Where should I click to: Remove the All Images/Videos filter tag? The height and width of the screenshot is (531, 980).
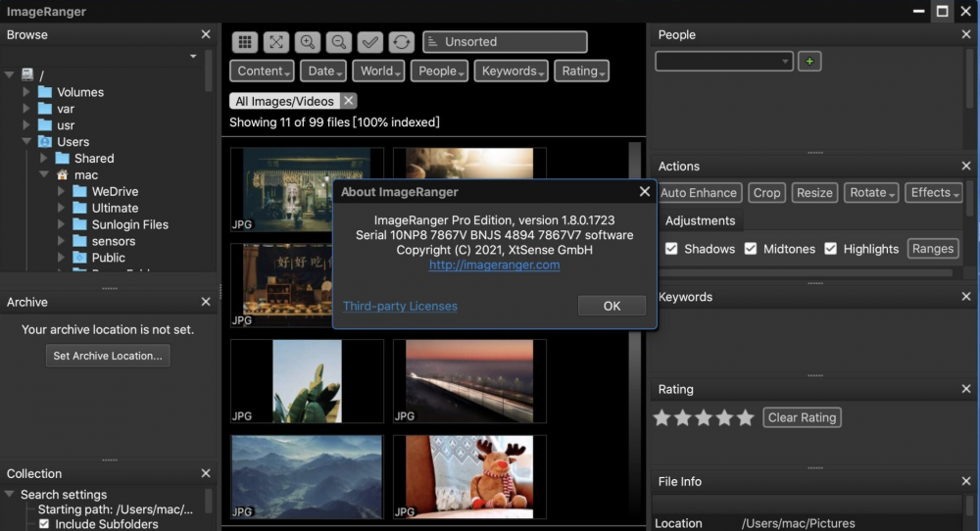(x=349, y=101)
